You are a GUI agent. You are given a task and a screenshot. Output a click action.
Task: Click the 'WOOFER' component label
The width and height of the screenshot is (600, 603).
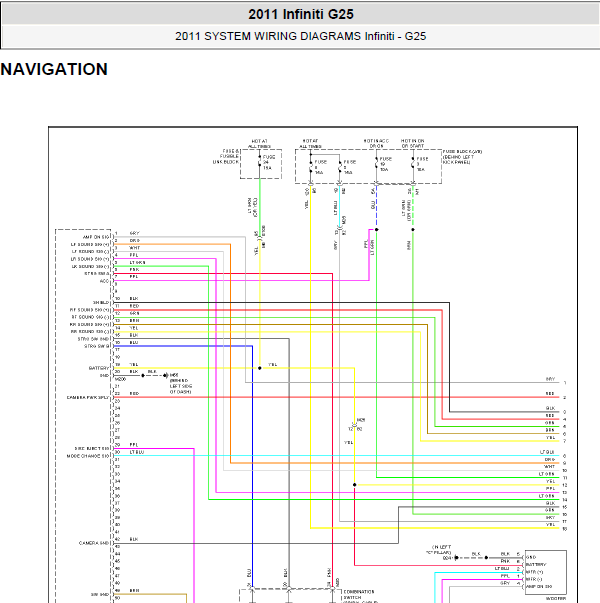coord(556,598)
